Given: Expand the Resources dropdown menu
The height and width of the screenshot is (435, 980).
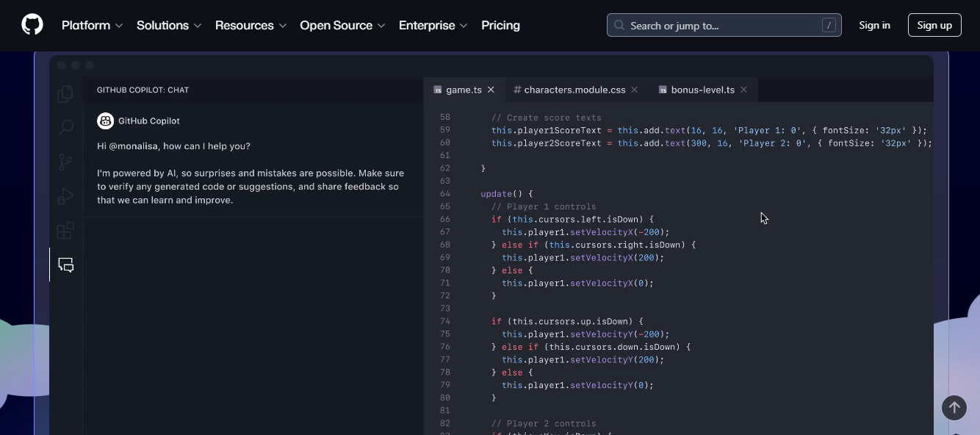Looking at the screenshot, I should (251, 25).
